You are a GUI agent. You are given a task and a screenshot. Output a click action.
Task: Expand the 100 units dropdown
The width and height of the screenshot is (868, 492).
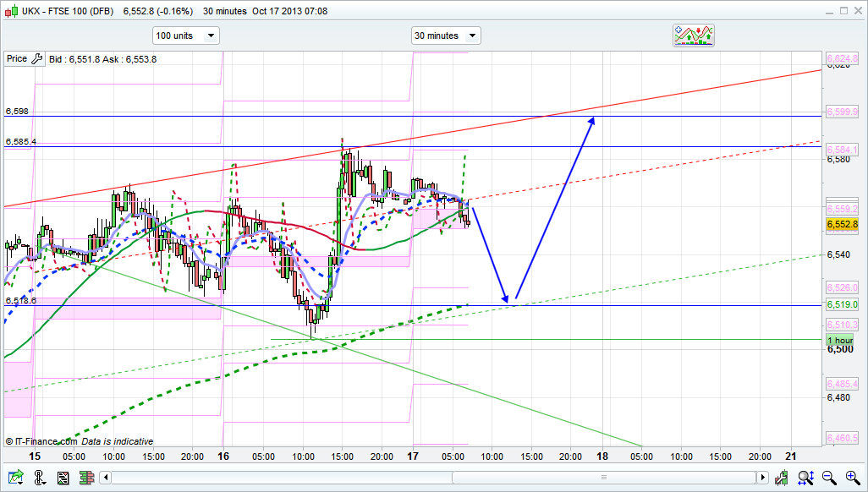[185, 36]
